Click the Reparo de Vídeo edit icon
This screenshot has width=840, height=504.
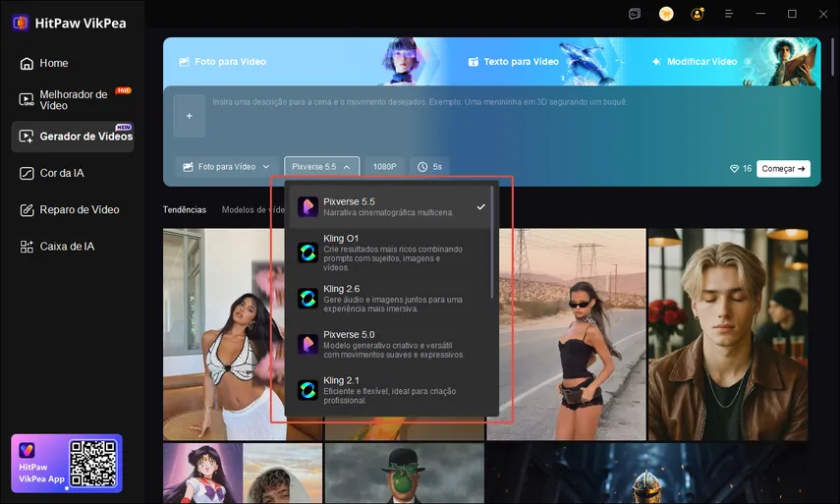tap(27, 210)
